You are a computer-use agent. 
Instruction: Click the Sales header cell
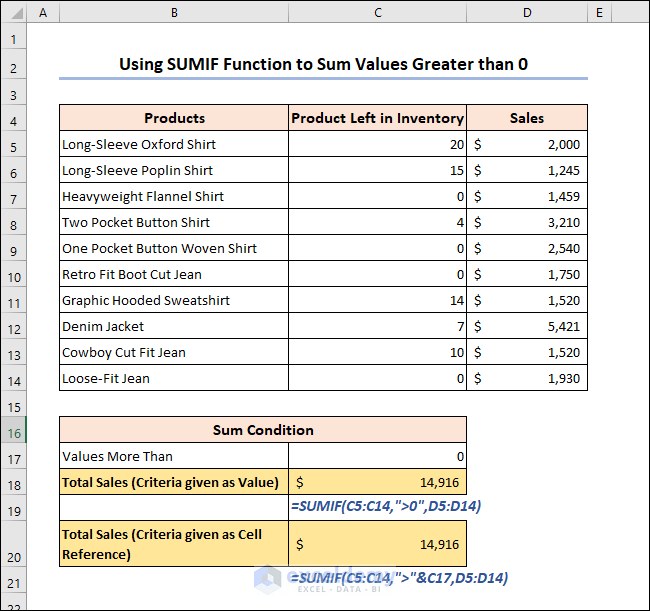pos(527,118)
